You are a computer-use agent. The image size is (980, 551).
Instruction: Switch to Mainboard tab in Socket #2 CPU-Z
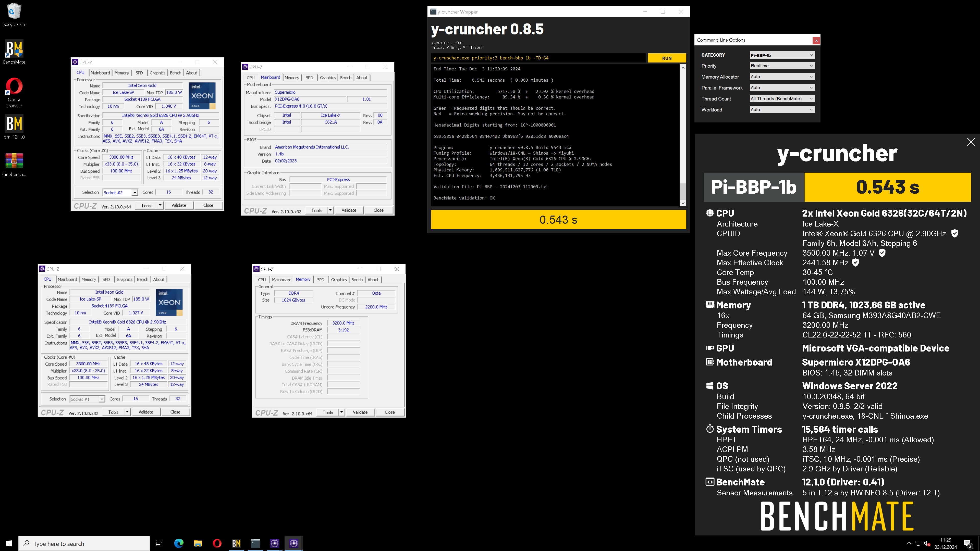click(x=100, y=73)
